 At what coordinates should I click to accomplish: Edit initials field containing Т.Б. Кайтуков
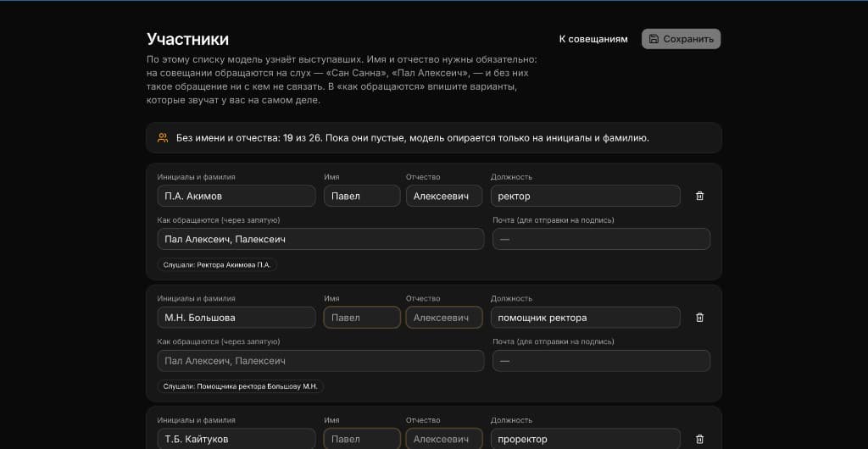tap(236, 439)
